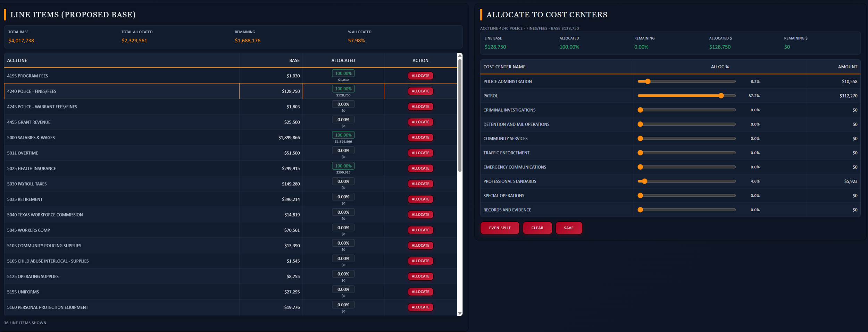868x332 pixels.
Task: Click the Professional Standards amount $5,923
Action: pos(851,181)
